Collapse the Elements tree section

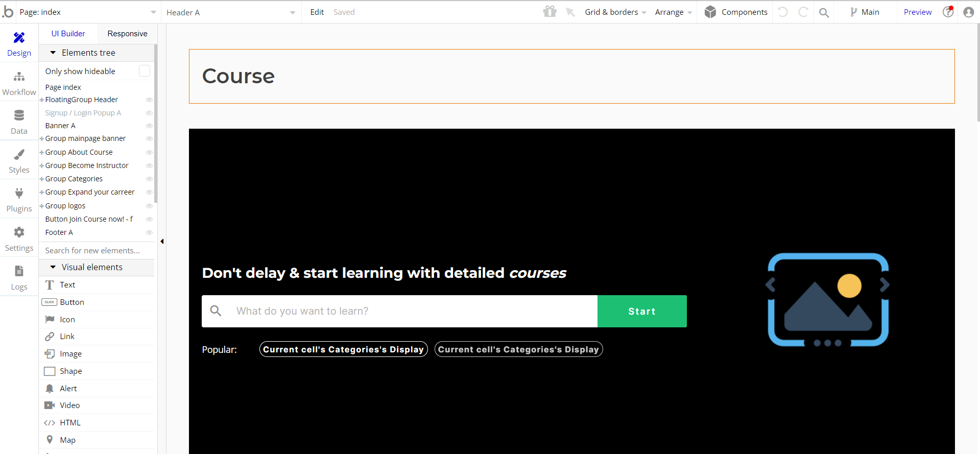53,53
